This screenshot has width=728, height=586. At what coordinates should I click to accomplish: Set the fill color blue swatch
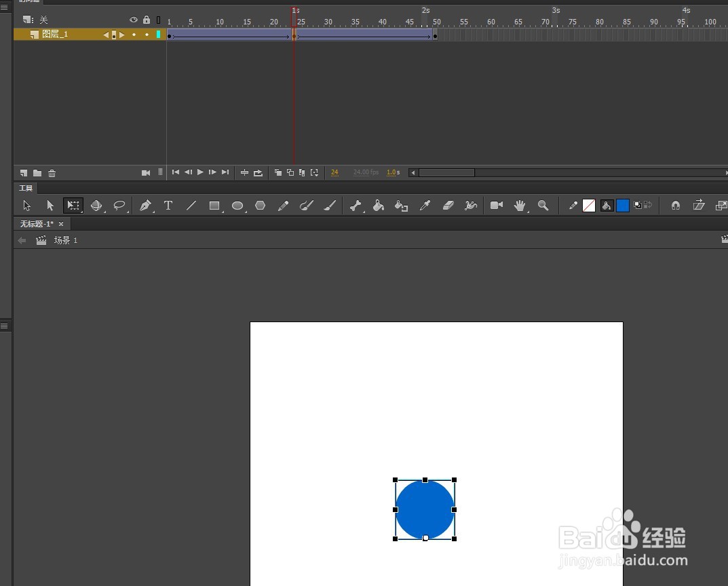tap(623, 206)
